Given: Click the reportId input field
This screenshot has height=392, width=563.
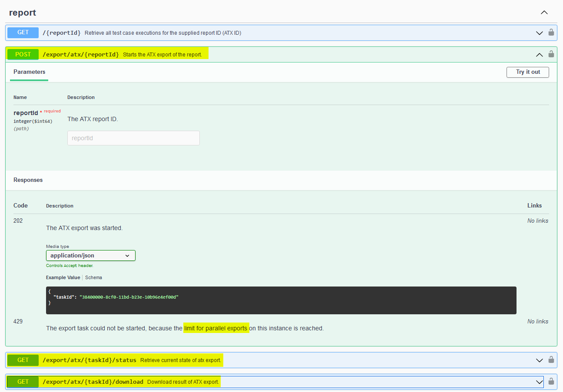Looking at the screenshot, I should click(133, 138).
